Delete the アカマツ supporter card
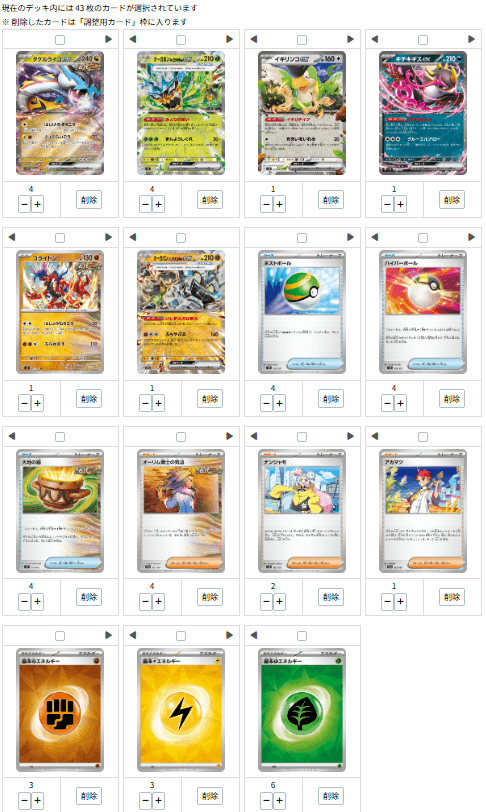Screen dimensions: 486x812 click(x=452, y=597)
